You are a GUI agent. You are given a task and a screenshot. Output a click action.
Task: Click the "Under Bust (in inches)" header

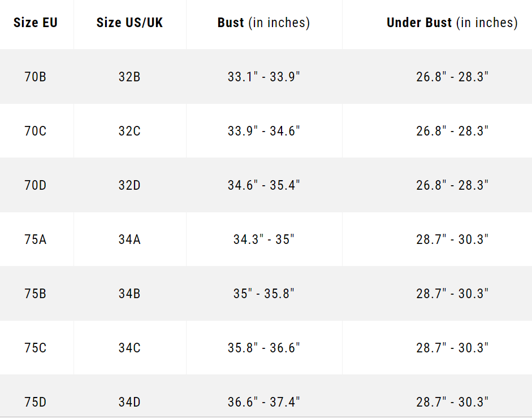coord(452,23)
